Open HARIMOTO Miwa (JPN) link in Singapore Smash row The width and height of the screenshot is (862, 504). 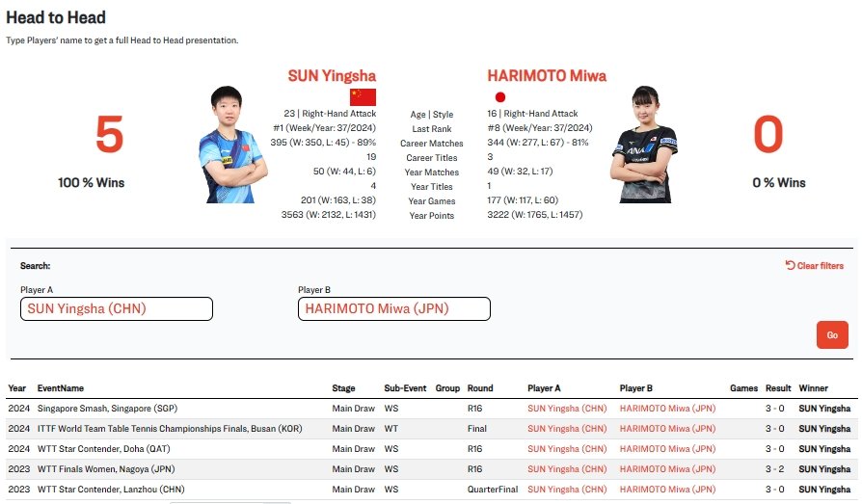667,409
